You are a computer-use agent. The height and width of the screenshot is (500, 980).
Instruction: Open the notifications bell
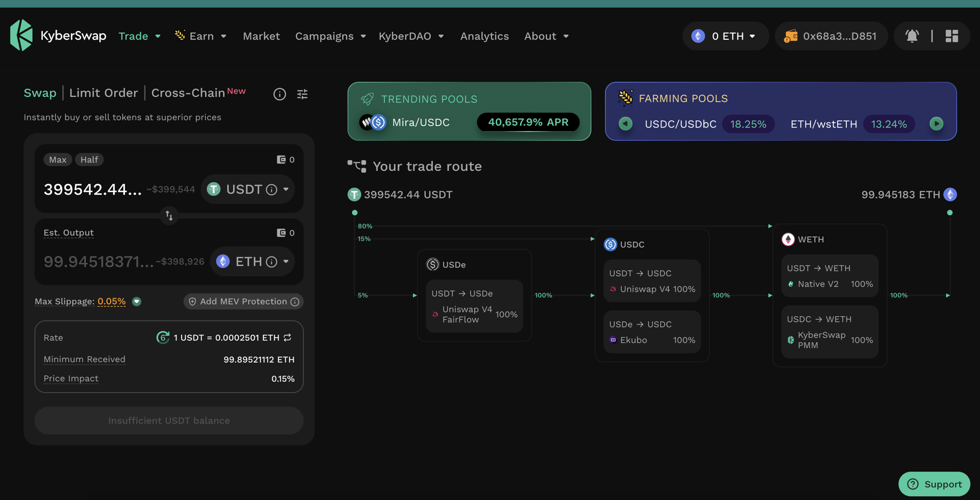pos(913,36)
